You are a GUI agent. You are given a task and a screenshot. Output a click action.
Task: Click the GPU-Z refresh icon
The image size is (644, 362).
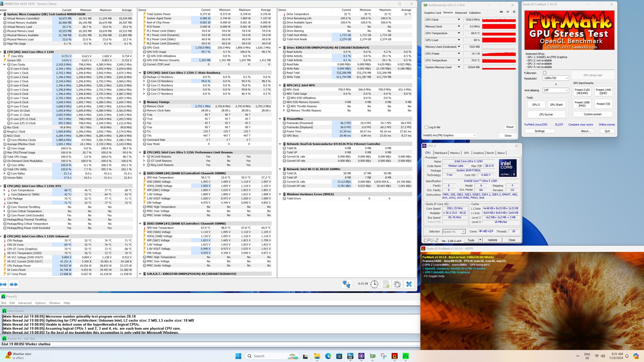point(507,12)
